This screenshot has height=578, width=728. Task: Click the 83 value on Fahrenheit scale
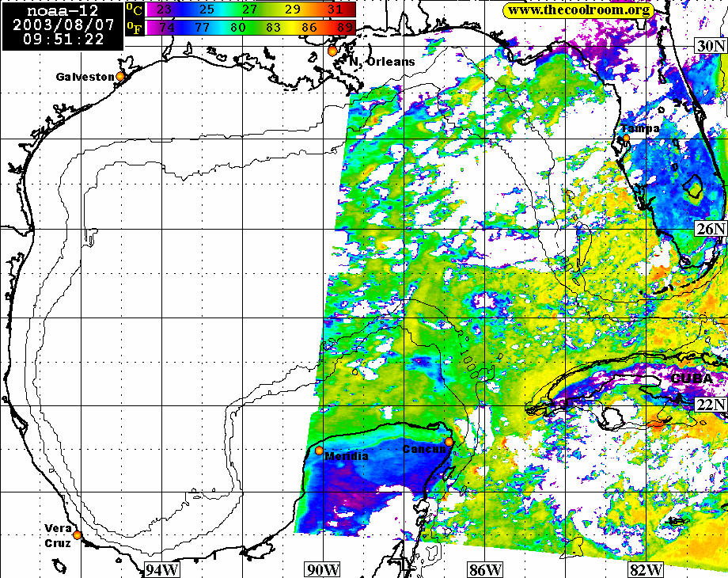pyautogui.click(x=274, y=28)
